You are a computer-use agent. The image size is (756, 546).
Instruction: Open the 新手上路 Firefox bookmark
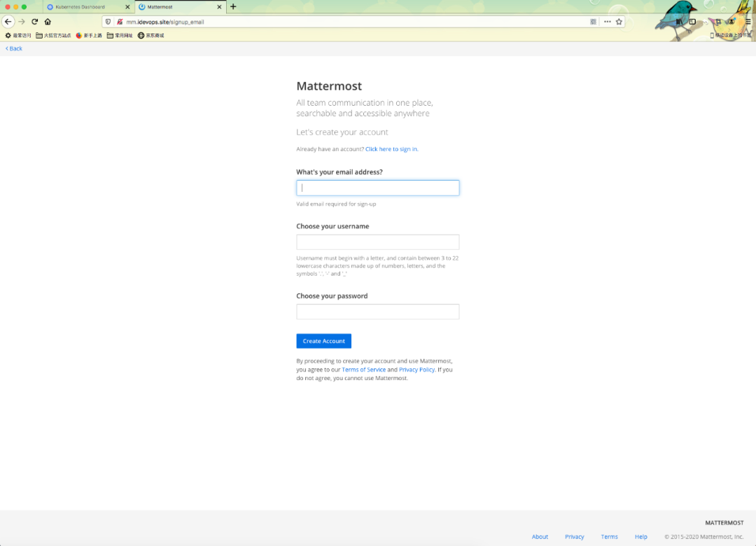89,36
